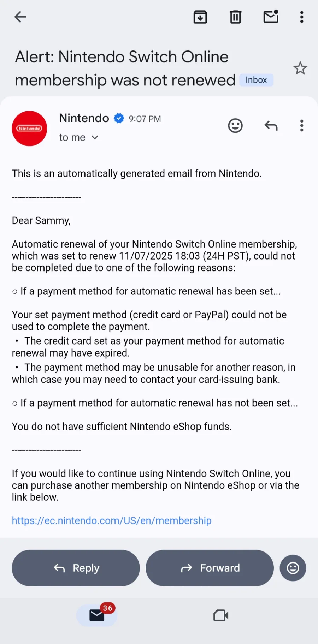Delete the email with trash icon
Screen dimensions: 318x644
235,17
